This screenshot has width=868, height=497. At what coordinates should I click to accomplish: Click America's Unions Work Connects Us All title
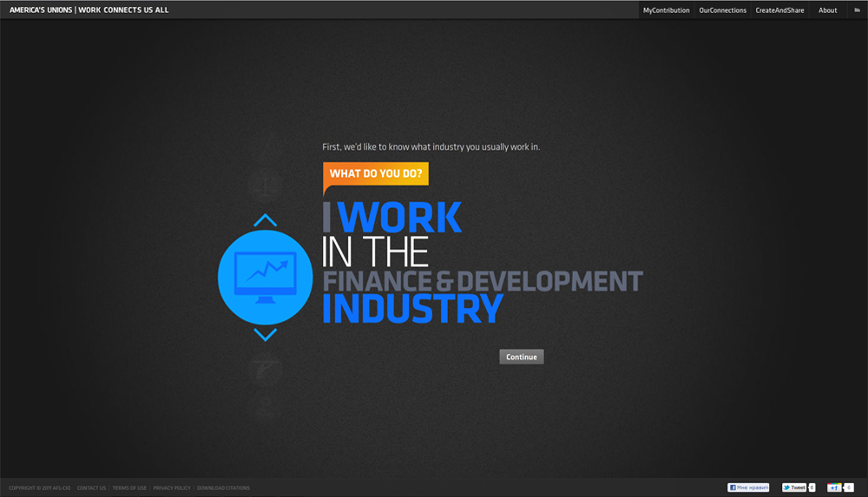(89, 10)
